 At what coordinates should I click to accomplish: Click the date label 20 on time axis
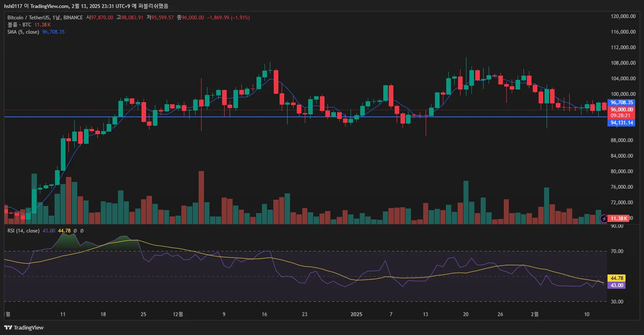(x=466, y=314)
